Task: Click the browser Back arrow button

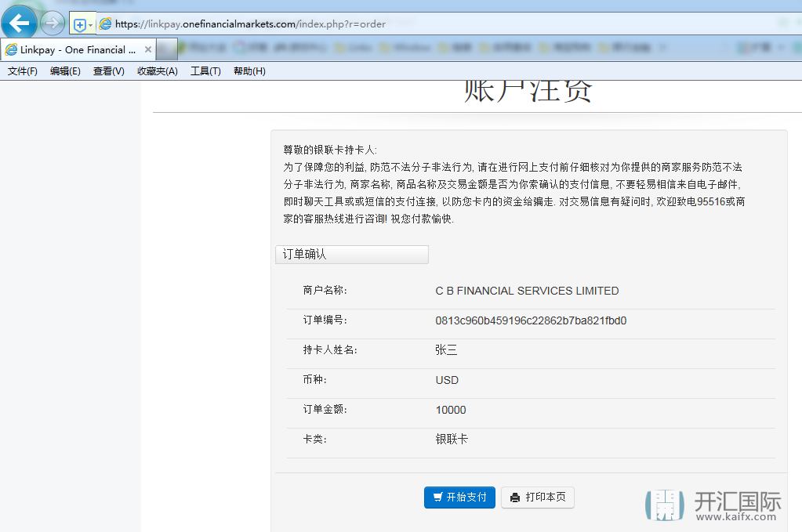Action: [x=19, y=23]
